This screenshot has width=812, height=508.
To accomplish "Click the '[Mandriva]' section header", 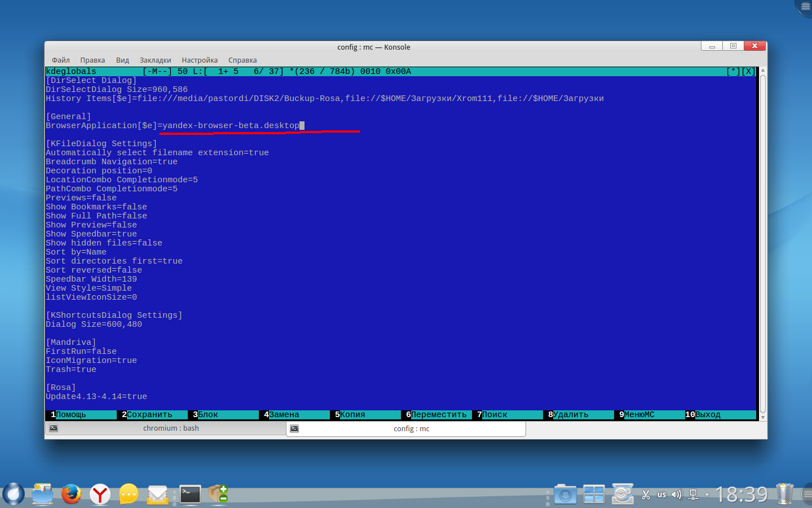I will point(71,343).
